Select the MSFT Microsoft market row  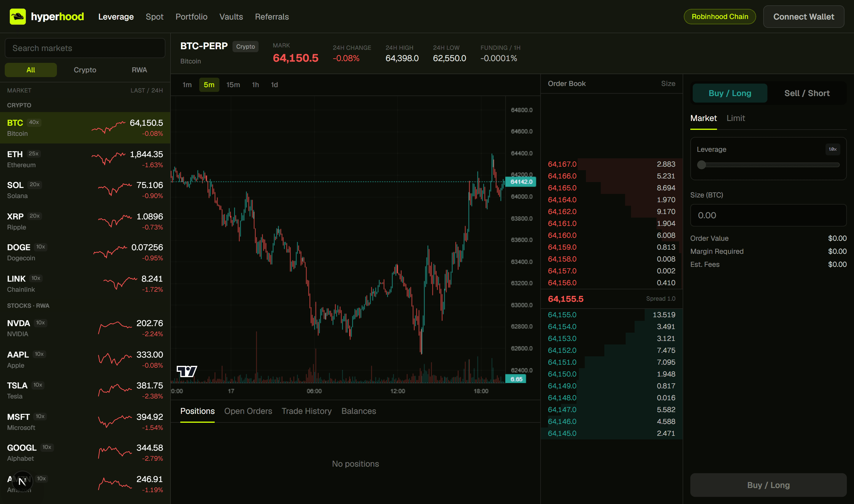[85, 422]
